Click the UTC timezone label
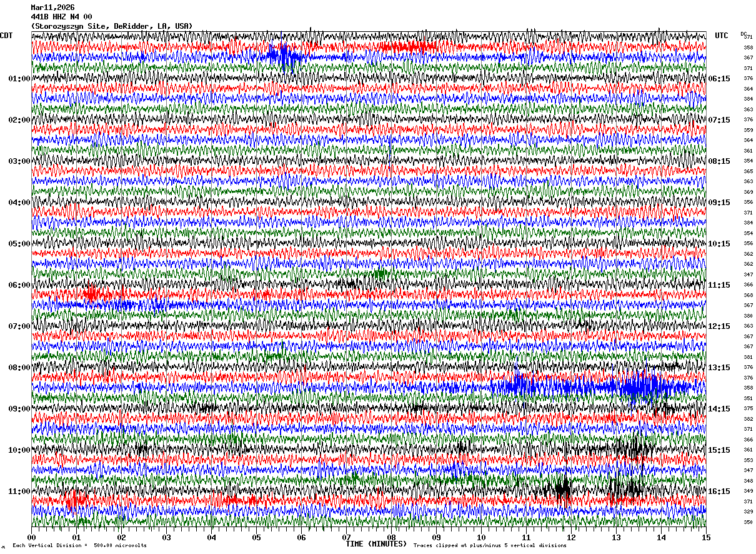Screen dimensions: 756x554 point(722,36)
